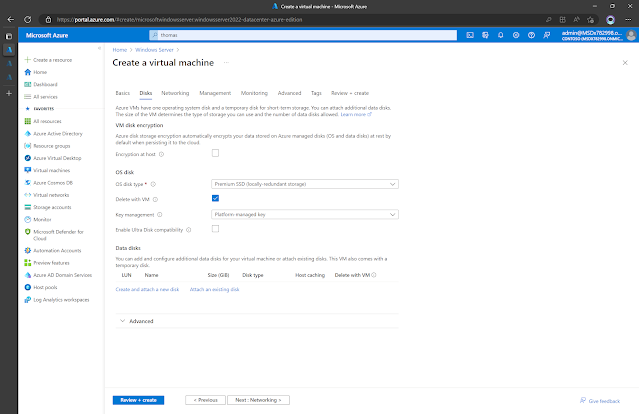Viewport: 639px width, 414px height.
Task: Click the browser reload button
Action: [27, 20]
